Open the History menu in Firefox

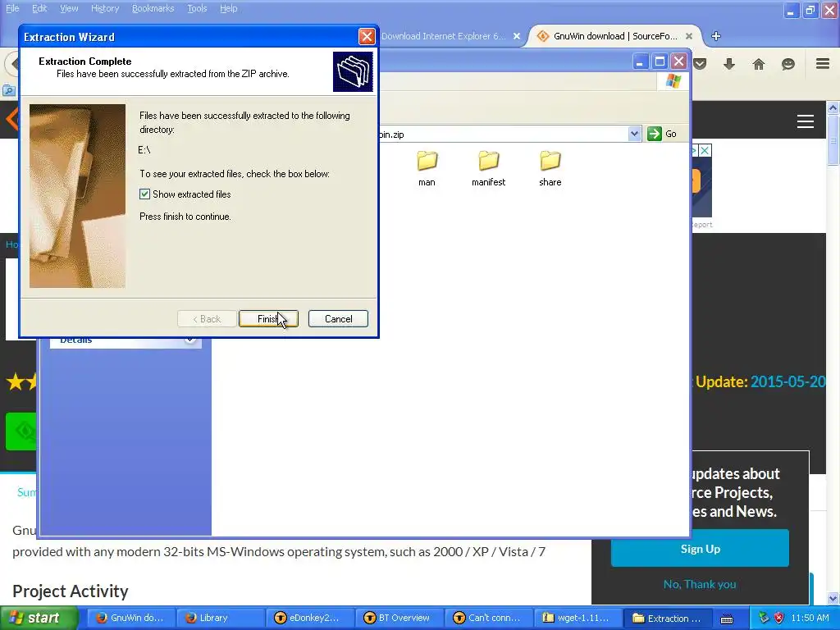tap(104, 8)
